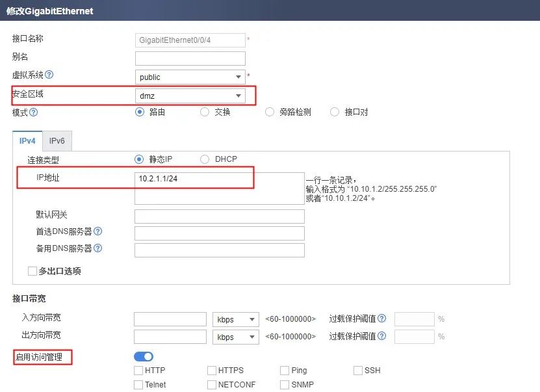This screenshot has width=540, height=392.
Task: Click the 别名 input field
Action: tap(190, 59)
